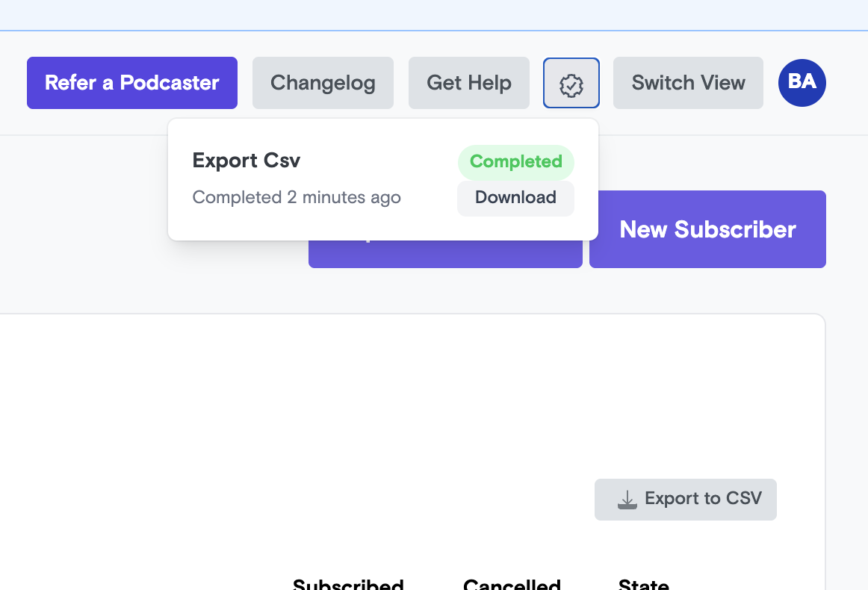Image resolution: width=868 pixels, height=590 pixels.
Task: Click New Subscriber
Action: (707, 229)
